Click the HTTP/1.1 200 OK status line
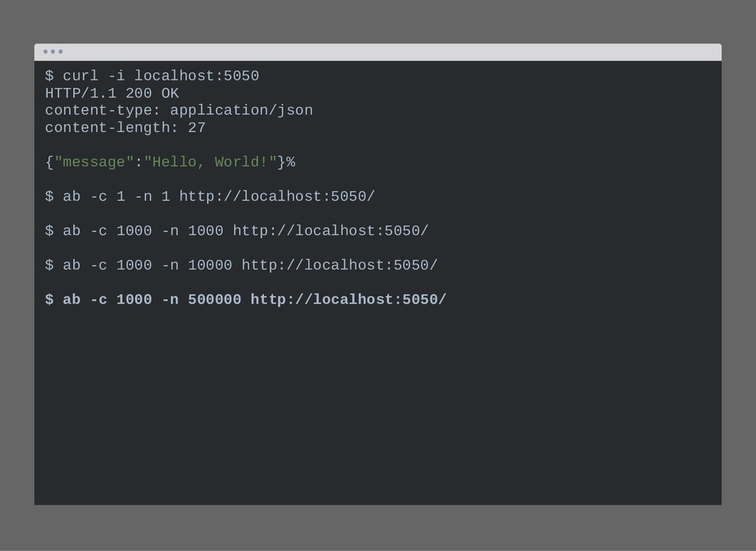 [x=112, y=94]
